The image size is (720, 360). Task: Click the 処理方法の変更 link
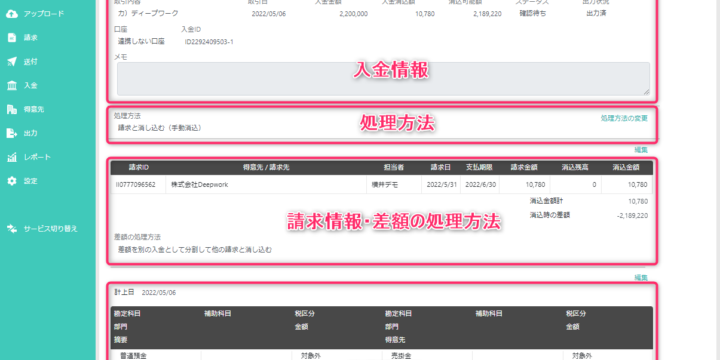624,118
